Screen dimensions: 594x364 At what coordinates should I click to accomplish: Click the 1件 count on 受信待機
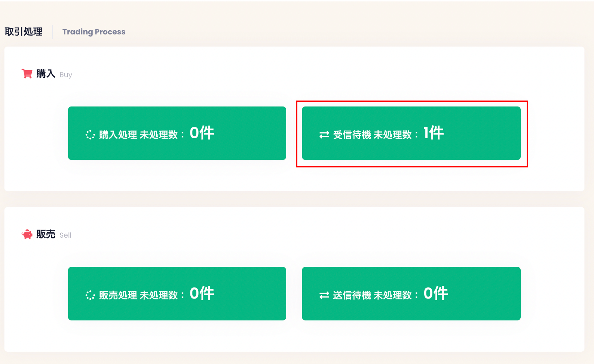click(x=434, y=133)
